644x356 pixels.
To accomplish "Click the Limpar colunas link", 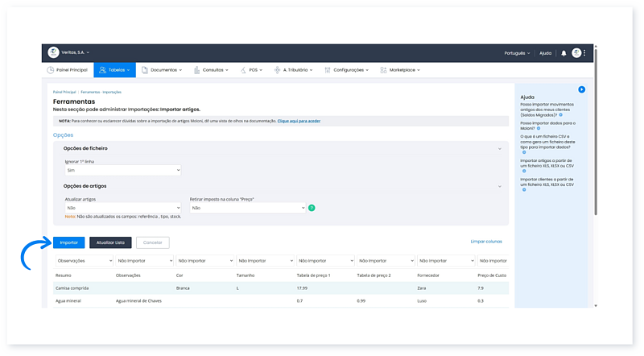I will coord(486,241).
